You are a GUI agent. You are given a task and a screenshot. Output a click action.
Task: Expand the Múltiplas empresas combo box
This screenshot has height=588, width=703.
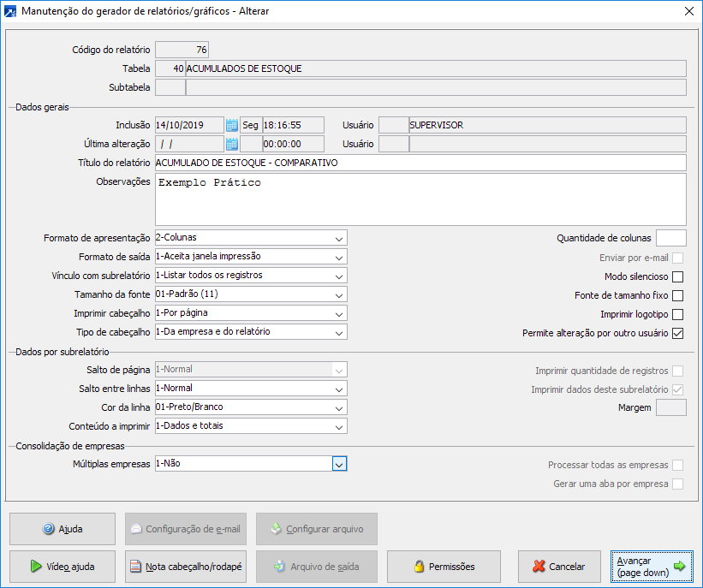tap(339, 464)
